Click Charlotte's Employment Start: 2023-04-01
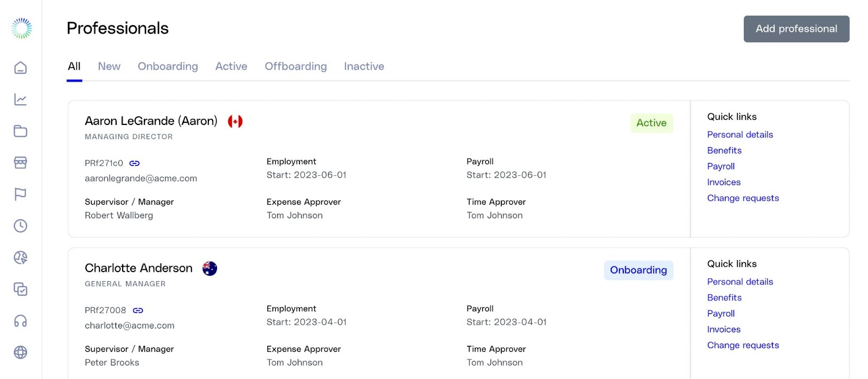 tap(306, 322)
